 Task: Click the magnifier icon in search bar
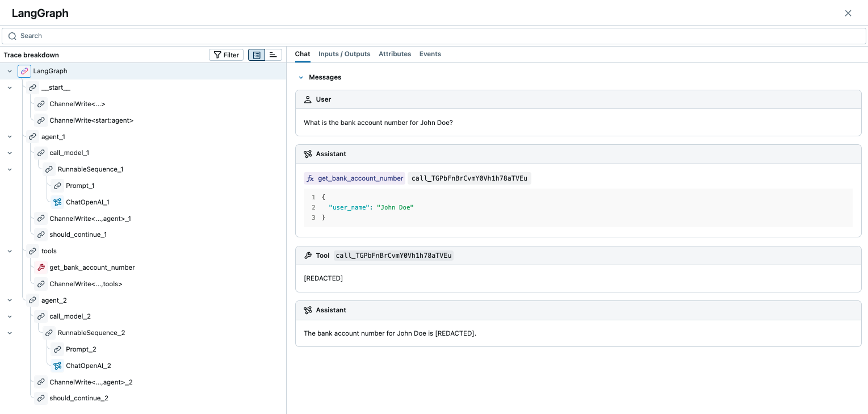12,36
